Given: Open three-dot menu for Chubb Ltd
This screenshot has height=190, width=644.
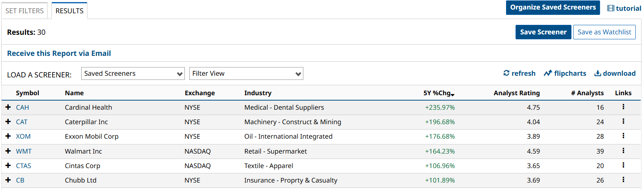Looking at the screenshot, I should (623, 180).
